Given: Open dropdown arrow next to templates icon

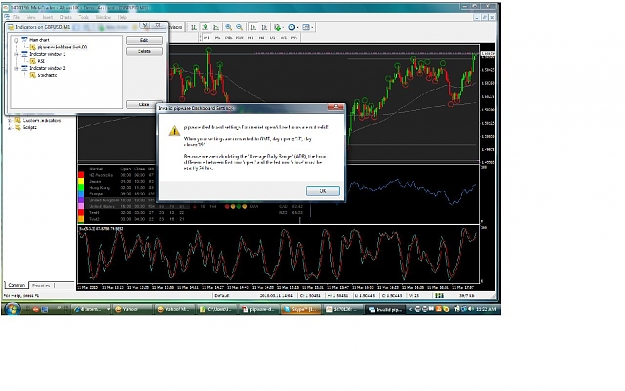Looking at the screenshot, I should click(312, 28).
